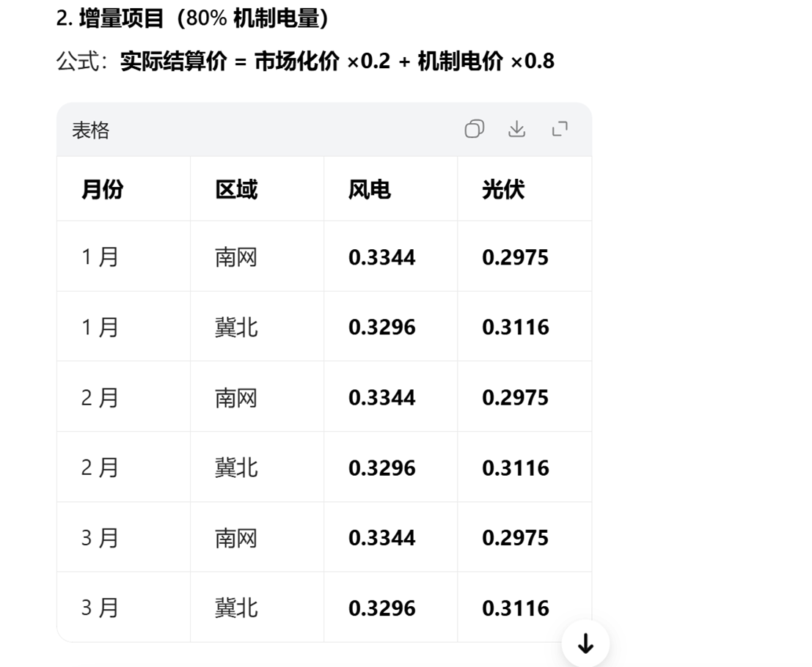Viewport: 812px width, 667px height.
Task: Select 风电 value for 2月 南网 row
Action: (x=382, y=397)
